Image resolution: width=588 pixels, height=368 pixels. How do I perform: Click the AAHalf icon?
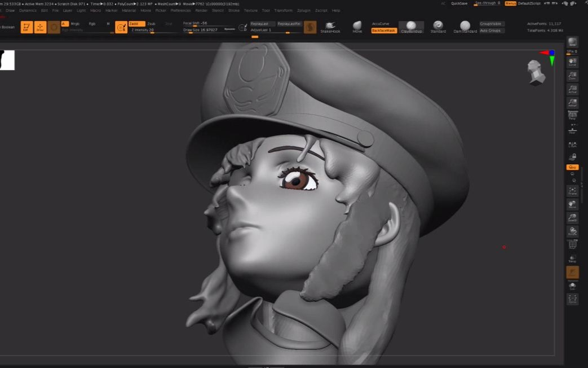[x=572, y=103]
